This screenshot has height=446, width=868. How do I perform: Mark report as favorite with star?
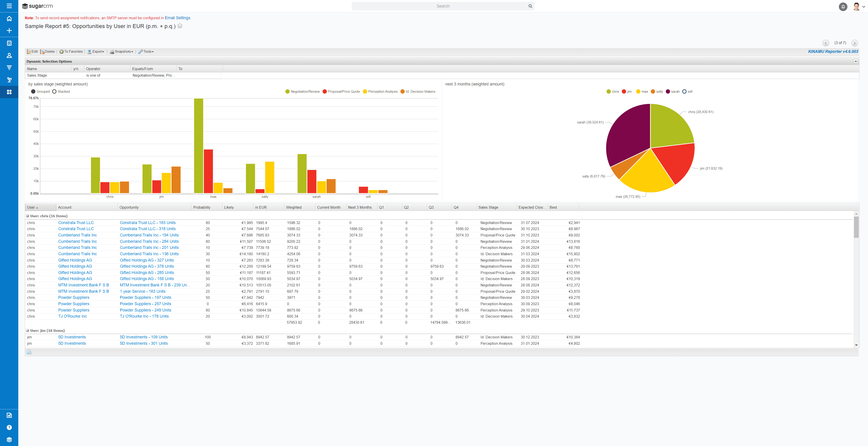[180, 26]
